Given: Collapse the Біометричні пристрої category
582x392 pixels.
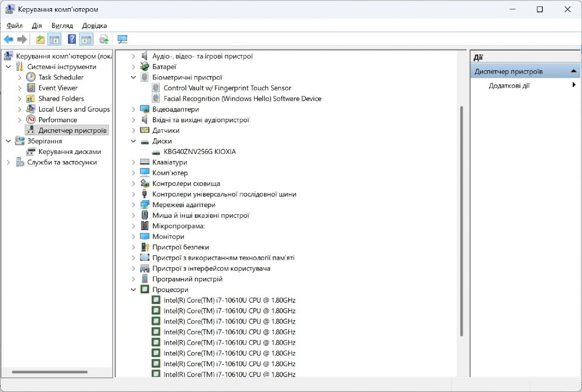Looking at the screenshot, I should tap(133, 77).
